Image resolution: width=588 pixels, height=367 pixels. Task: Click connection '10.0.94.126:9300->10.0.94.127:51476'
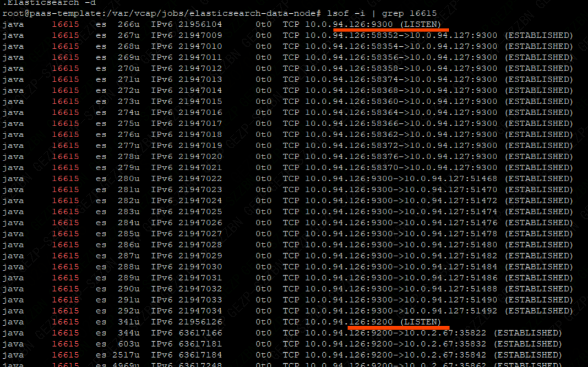point(401,223)
